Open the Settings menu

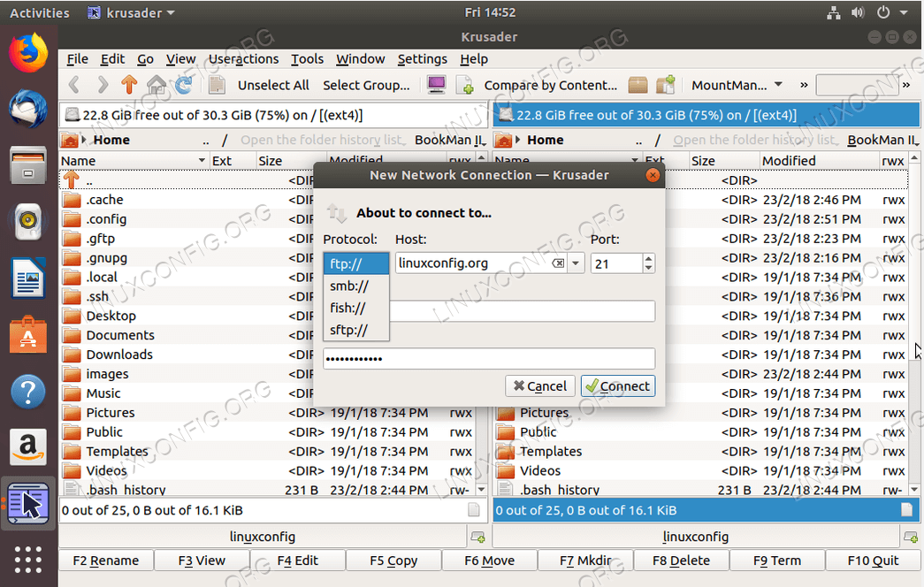(x=422, y=59)
